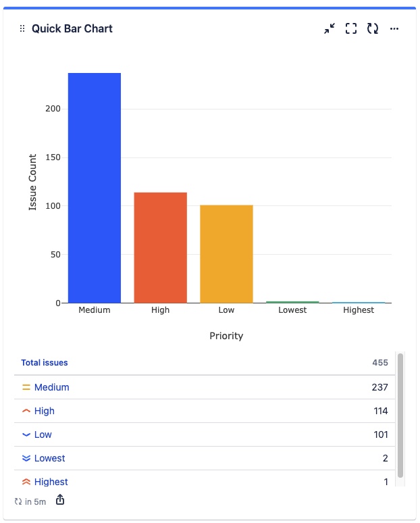Open the High priority issues link
The image size is (420, 523).
45,411
